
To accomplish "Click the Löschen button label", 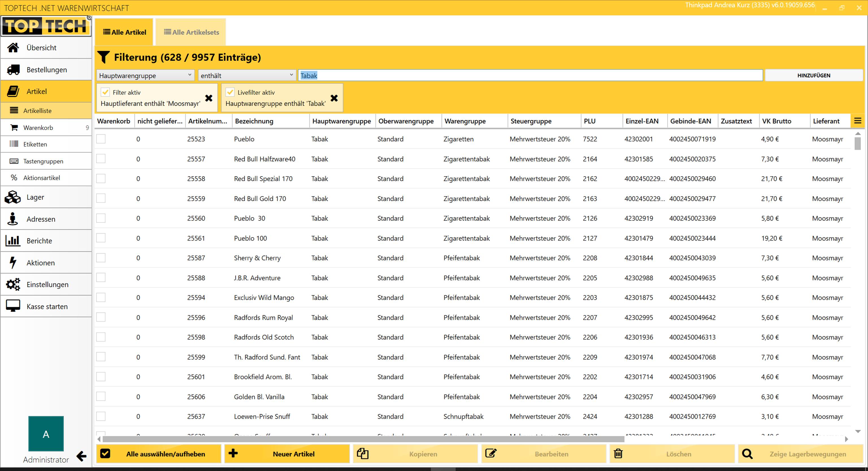I will tap(679, 454).
